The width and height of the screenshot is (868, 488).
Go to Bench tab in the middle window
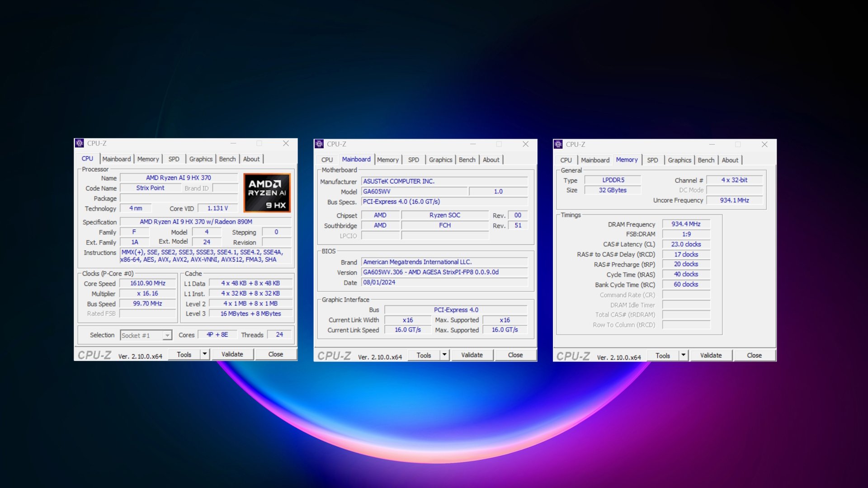[467, 160]
